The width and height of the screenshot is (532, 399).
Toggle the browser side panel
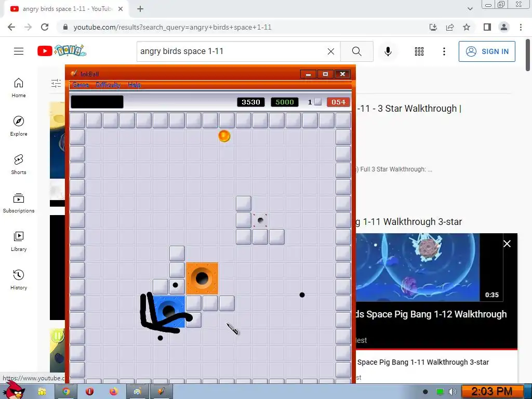pyautogui.click(x=487, y=27)
